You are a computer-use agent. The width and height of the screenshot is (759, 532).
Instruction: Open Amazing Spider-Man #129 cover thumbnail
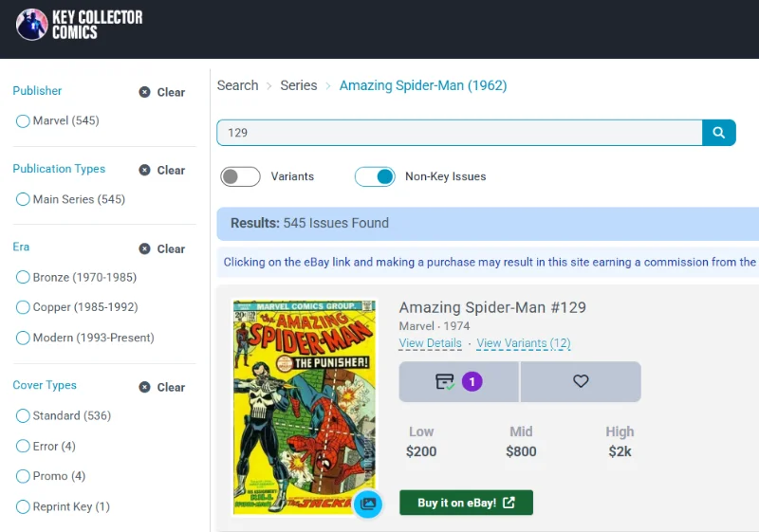(305, 407)
